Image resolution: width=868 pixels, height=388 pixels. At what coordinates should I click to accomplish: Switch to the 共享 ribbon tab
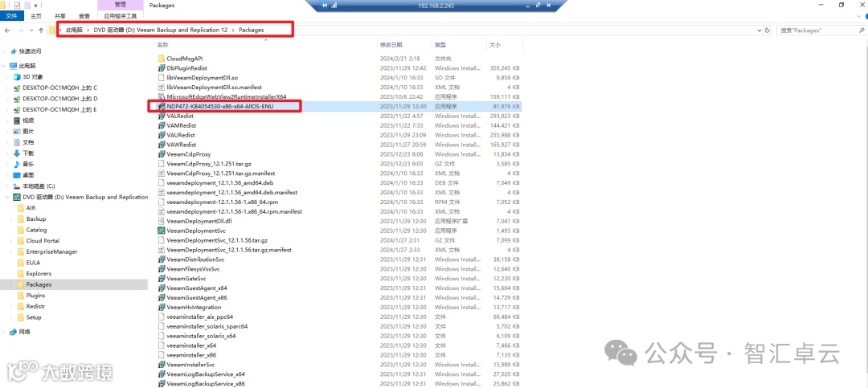pos(59,17)
